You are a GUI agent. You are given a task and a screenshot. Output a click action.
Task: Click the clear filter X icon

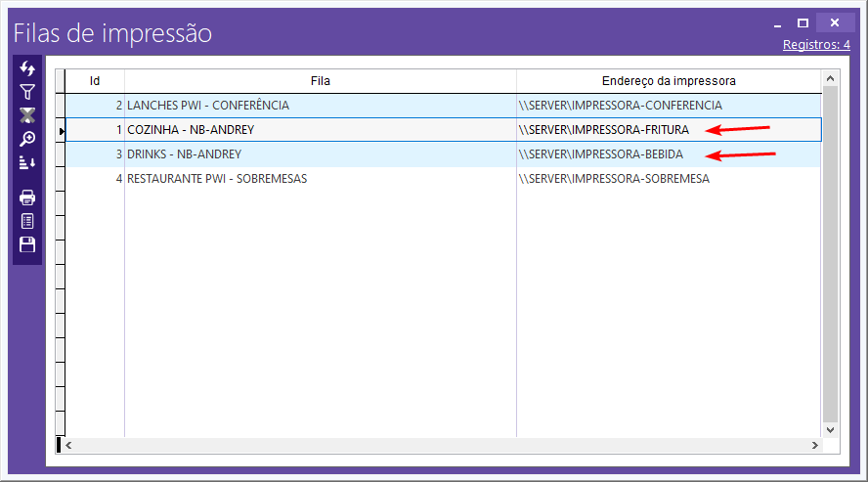click(x=27, y=115)
